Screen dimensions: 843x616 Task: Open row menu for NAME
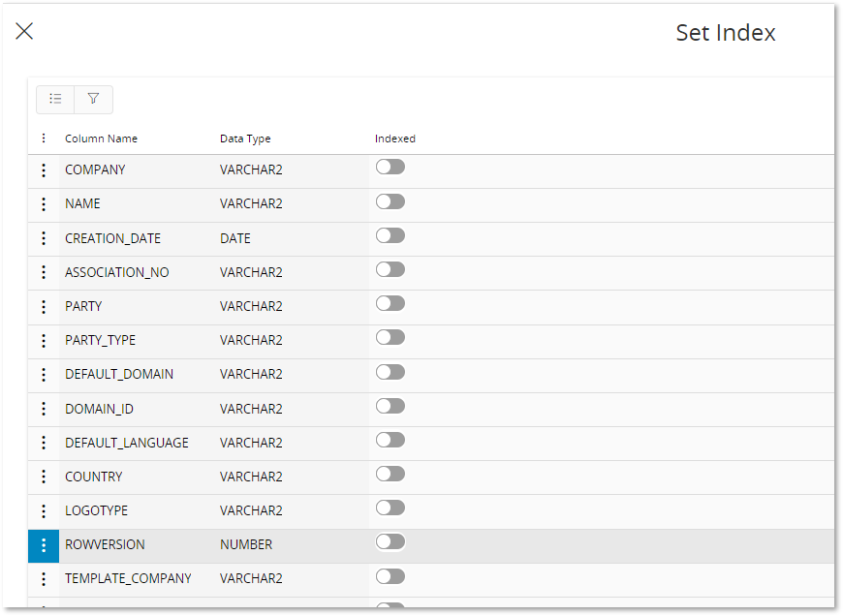click(44, 204)
